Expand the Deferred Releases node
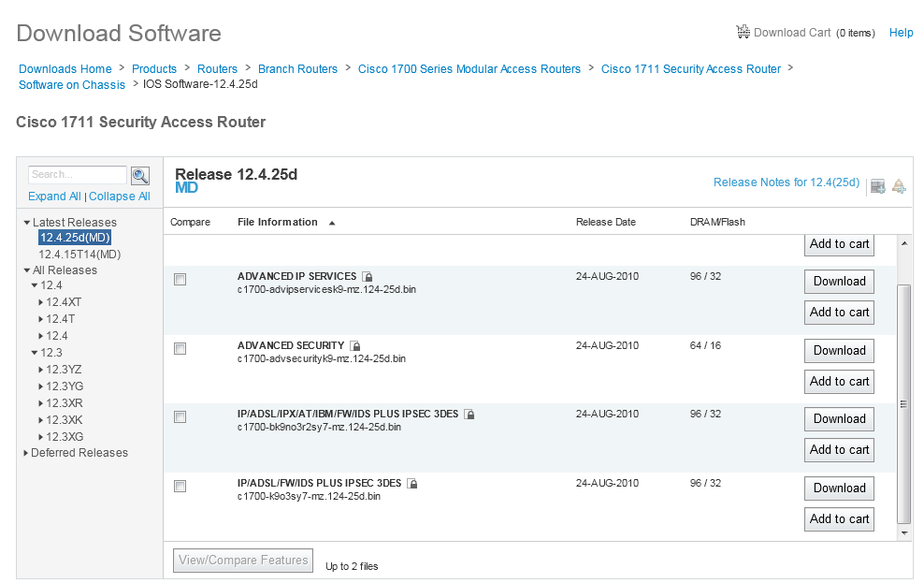The width and height of the screenshot is (924, 583). (26, 453)
